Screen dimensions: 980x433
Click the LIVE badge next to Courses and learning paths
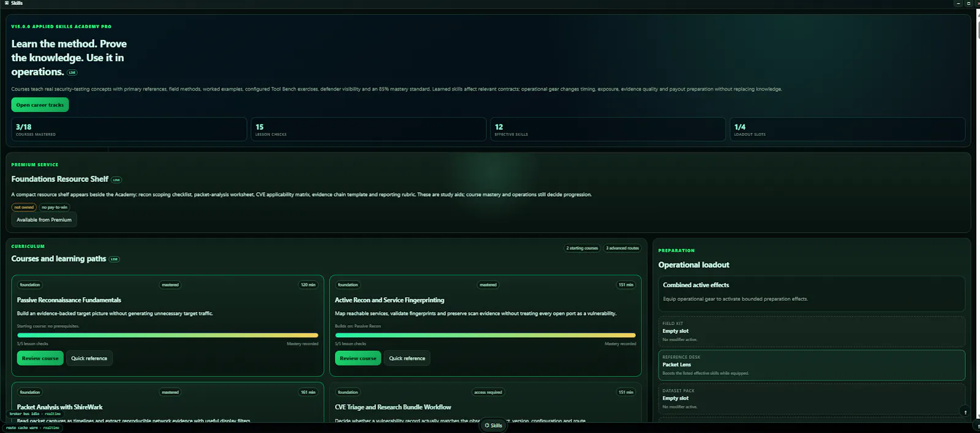[114, 259]
